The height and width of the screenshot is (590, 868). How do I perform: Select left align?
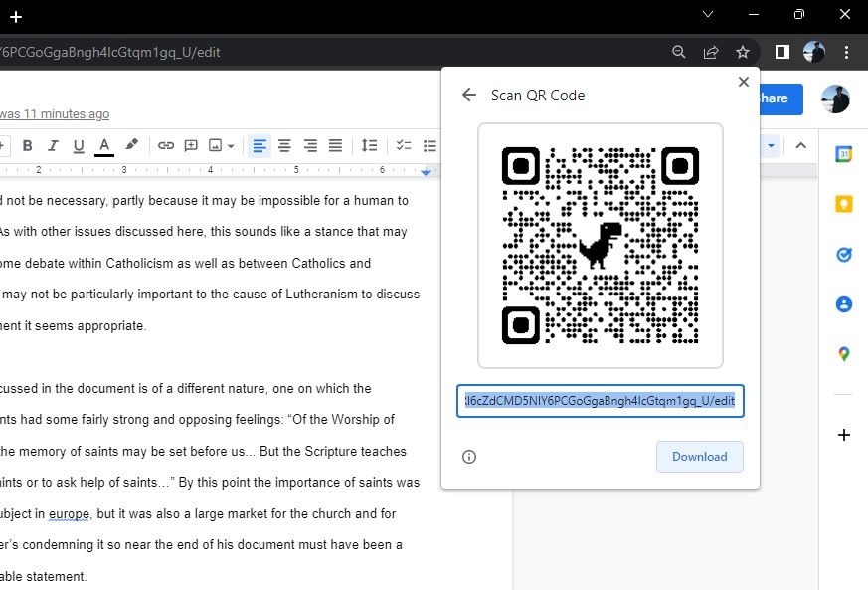(260, 145)
